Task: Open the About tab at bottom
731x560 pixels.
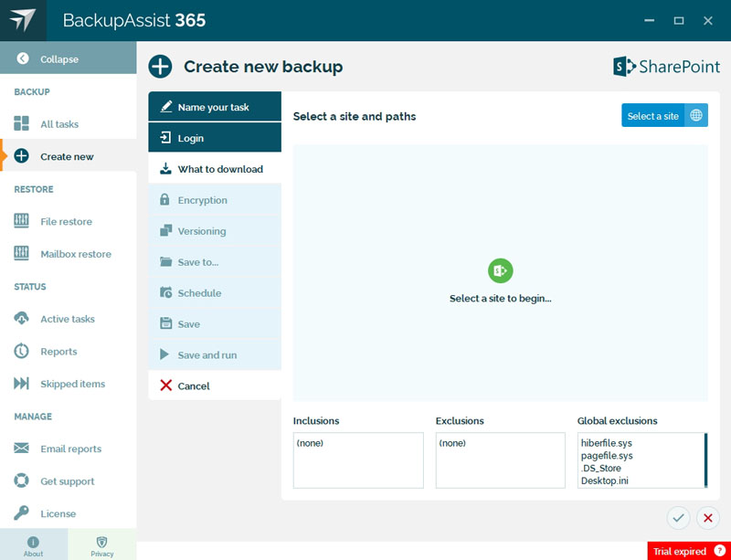Action: click(34, 544)
